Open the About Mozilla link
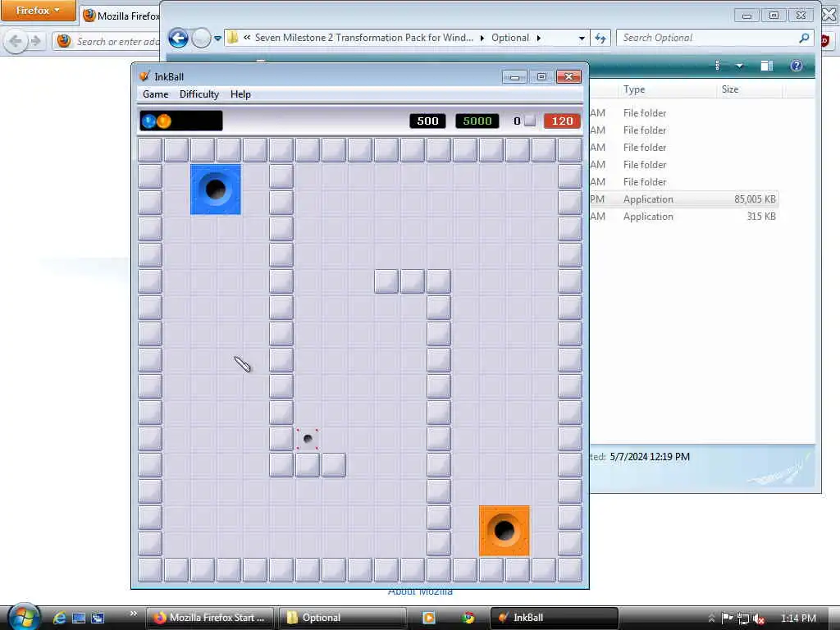Viewport: 840px width, 630px height. coord(420,592)
